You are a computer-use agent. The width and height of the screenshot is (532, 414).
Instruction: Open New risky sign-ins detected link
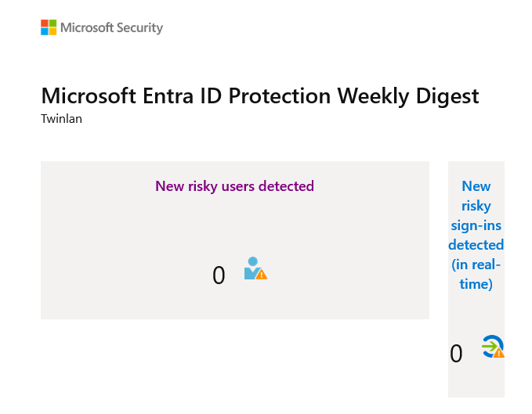476,215
